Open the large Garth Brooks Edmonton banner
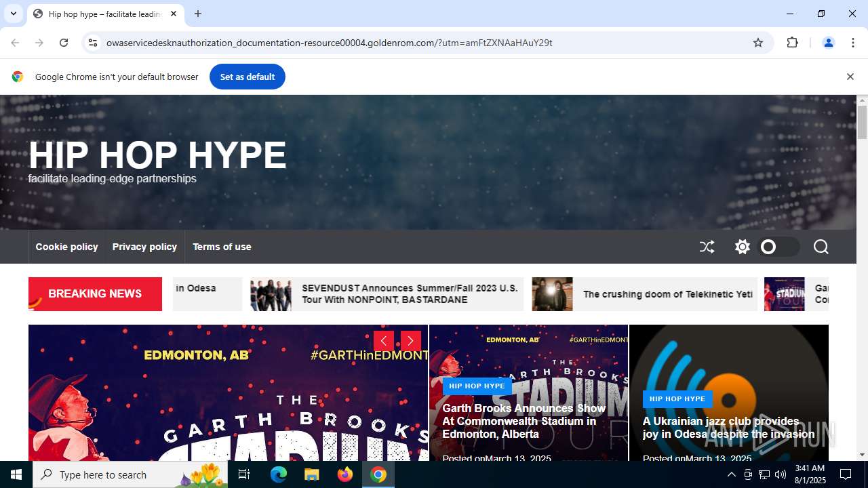 coord(228,393)
